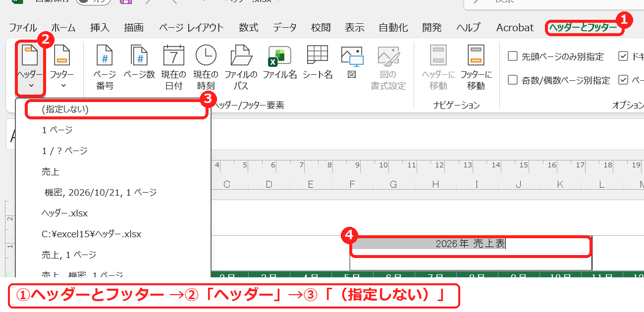
Task: Switch to the 開発 tab
Action: coord(432,28)
